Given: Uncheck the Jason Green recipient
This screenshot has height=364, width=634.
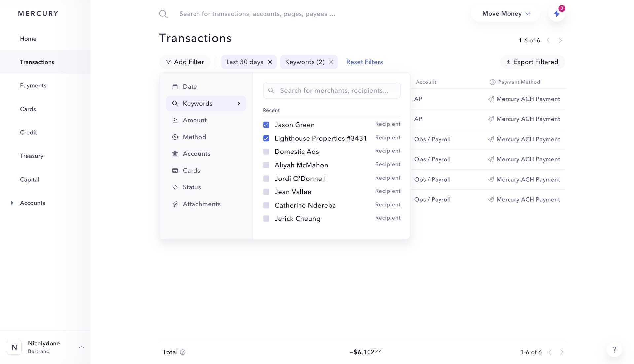Looking at the screenshot, I should [266, 125].
